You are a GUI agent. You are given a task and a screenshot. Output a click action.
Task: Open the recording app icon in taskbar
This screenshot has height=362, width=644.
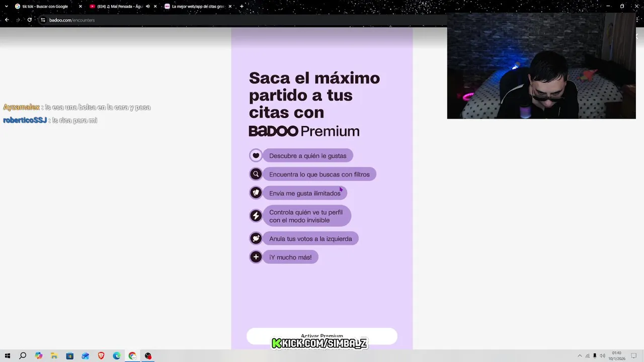pos(148,356)
